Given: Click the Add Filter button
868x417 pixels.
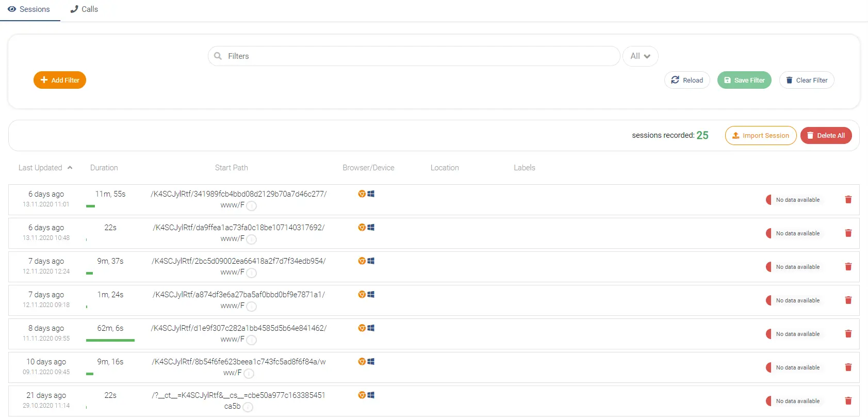Looking at the screenshot, I should click(60, 80).
